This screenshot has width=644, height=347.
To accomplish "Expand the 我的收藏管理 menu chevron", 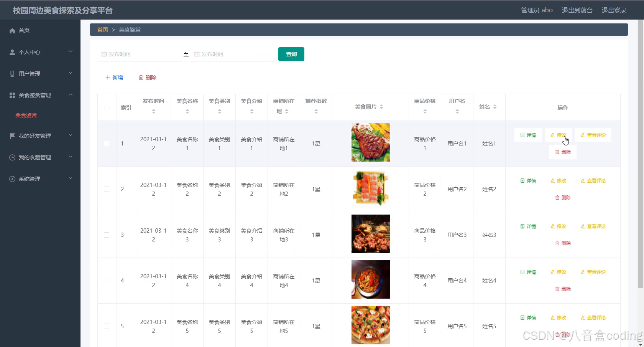I will pos(71,157).
